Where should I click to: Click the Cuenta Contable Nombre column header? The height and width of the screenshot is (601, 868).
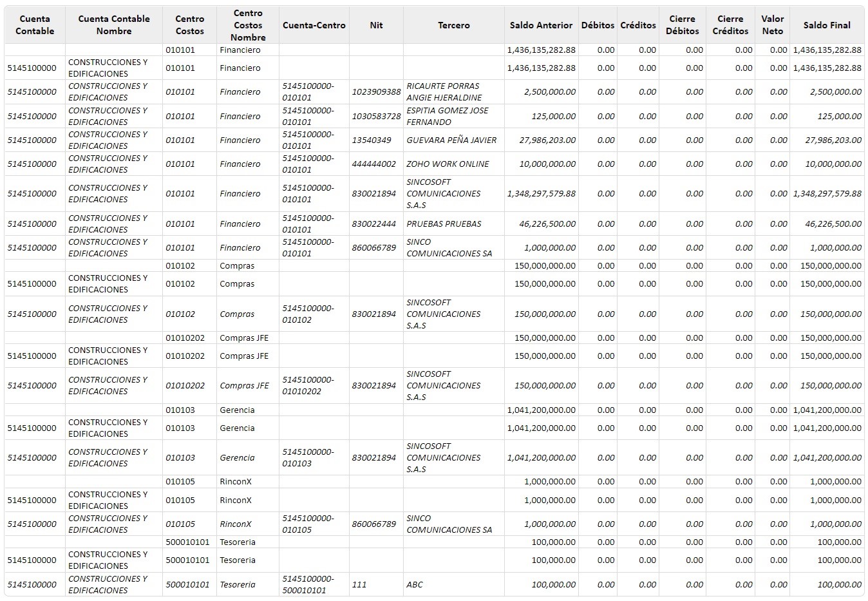pyautogui.click(x=114, y=25)
